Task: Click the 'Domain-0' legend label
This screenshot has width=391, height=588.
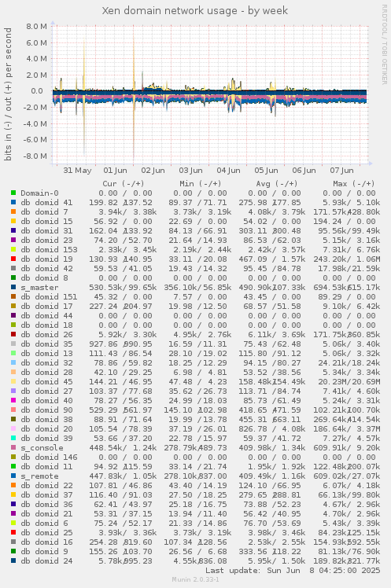Action: (x=39, y=193)
